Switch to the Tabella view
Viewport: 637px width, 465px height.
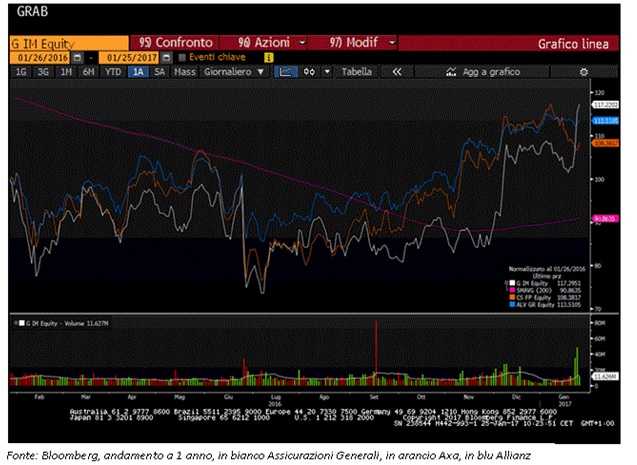coord(356,72)
